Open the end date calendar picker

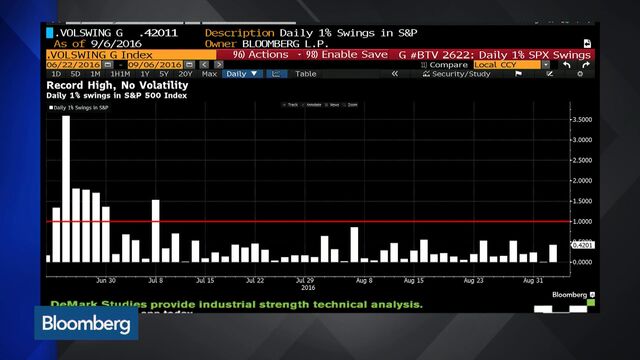189,65
